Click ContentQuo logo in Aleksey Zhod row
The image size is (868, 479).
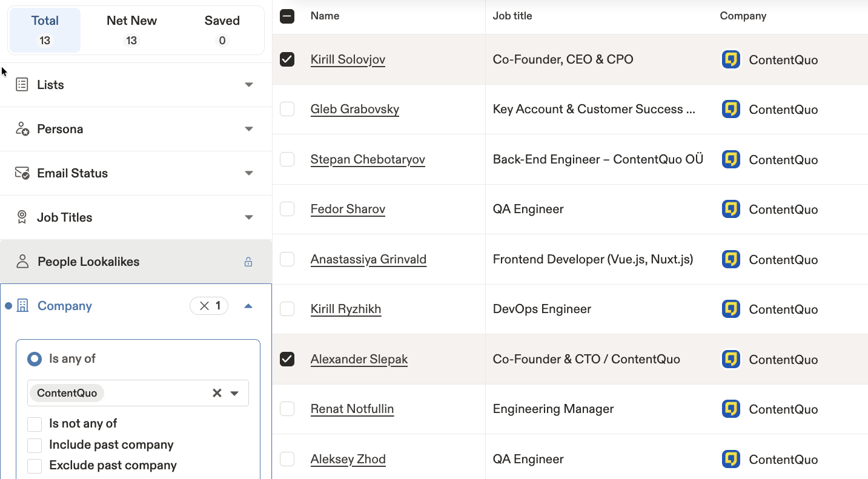click(x=731, y=459)
